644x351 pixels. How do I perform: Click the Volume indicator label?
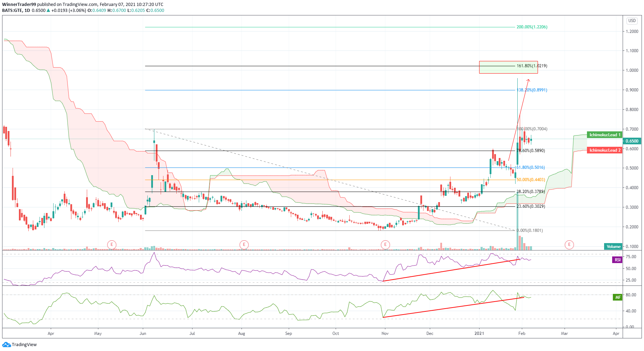(613, 247)
